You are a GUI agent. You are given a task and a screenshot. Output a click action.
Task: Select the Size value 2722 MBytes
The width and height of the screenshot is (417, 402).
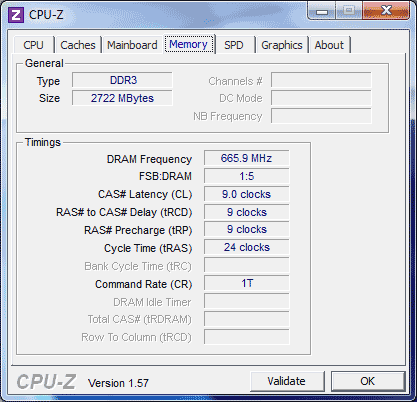point(122,98)
